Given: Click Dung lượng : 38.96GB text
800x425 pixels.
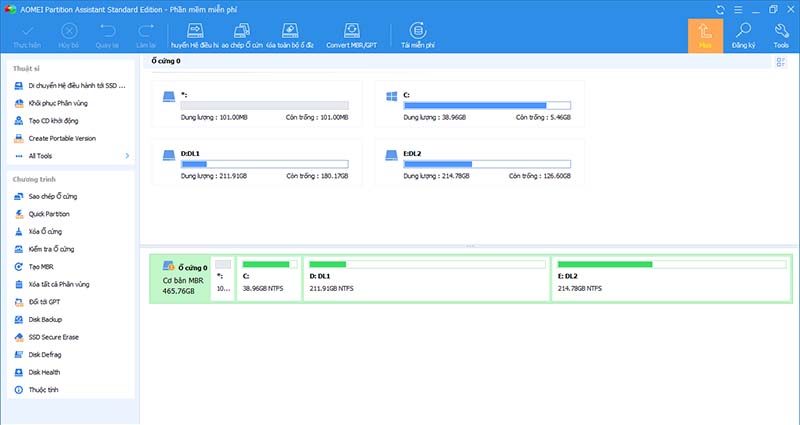Looking at the screenshot, I should coord(435,117).
